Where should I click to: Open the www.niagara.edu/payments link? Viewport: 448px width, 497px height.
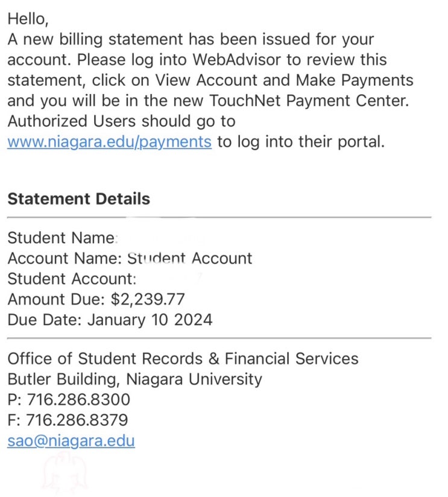click(109, 142)
